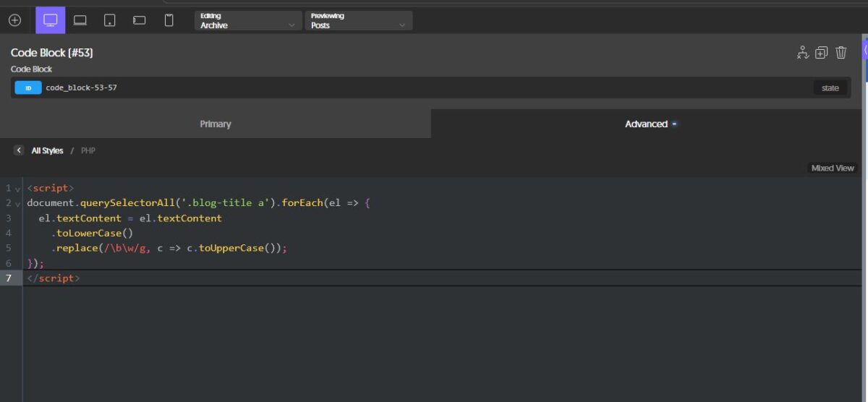868x402 pixels.
Task: Click the code_block-53-57 selector field
Action: (81, 88)
